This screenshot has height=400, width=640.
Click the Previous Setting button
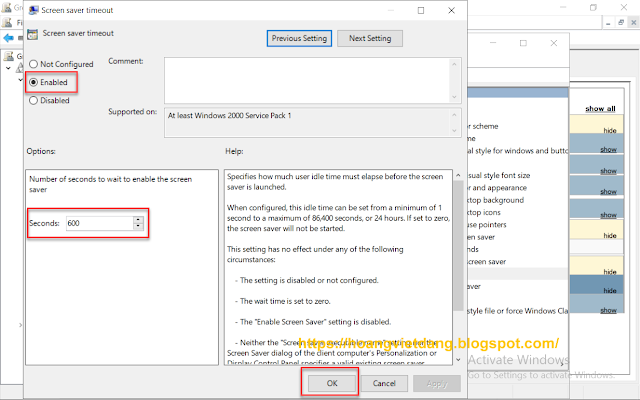coord(299,38)
